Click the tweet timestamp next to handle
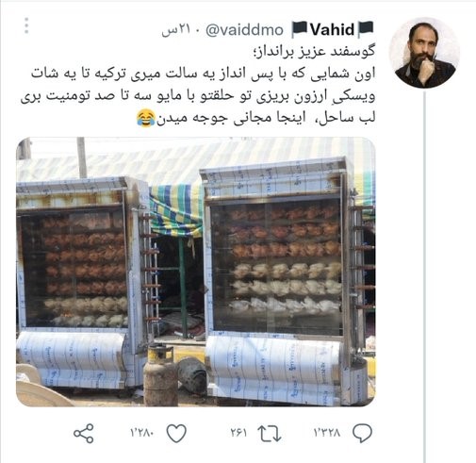 [176, 30]
